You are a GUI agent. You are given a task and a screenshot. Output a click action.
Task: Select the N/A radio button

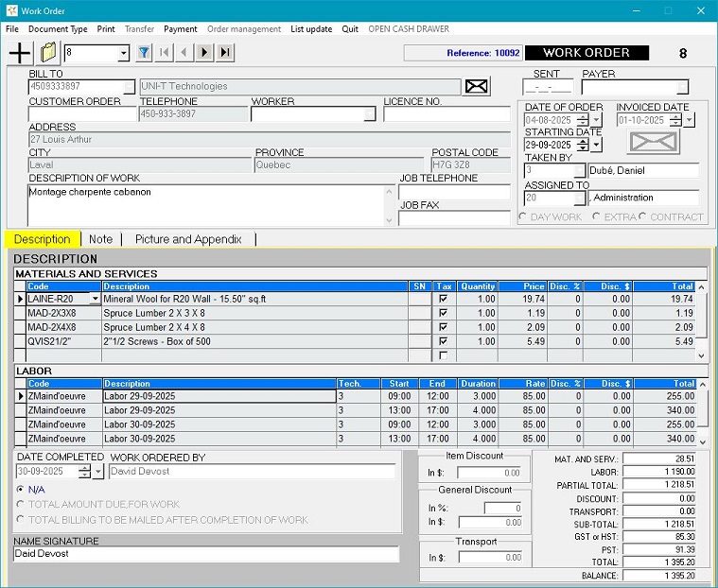click(x=21, y=490)
